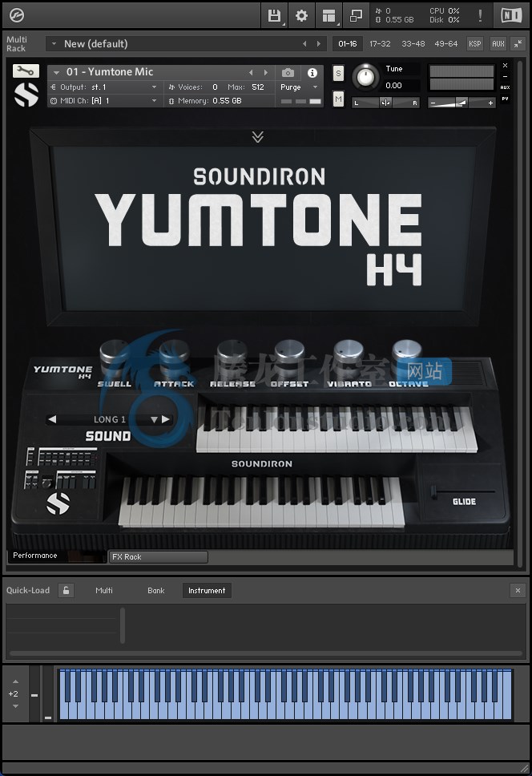Click the rack collapse arrows icon
This screenshot has height=776, width=532.
pyautogui.click(x=518, y=43)
